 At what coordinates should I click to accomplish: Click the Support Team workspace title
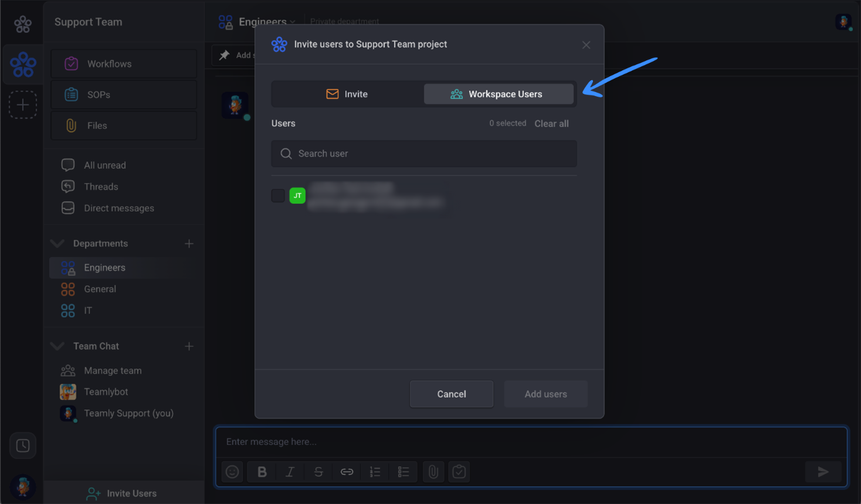pyautogui.click(x=89, y=22)
